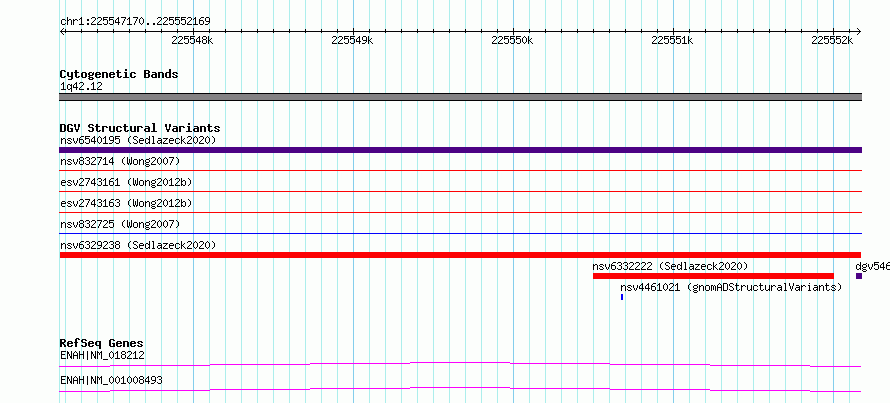Click the 225549k ruler tick label
Viewport: 890px width, 403px height.
click(x=352, y=40)
